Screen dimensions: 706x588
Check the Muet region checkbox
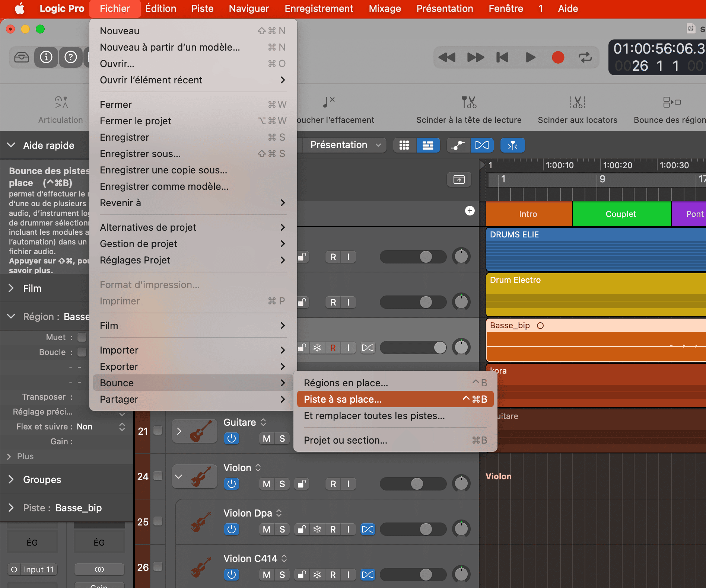(x=82, y=337)
